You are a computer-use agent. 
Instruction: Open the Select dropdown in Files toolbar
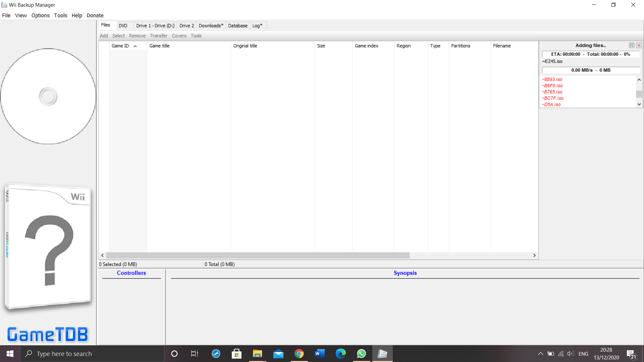pos(118,36)
